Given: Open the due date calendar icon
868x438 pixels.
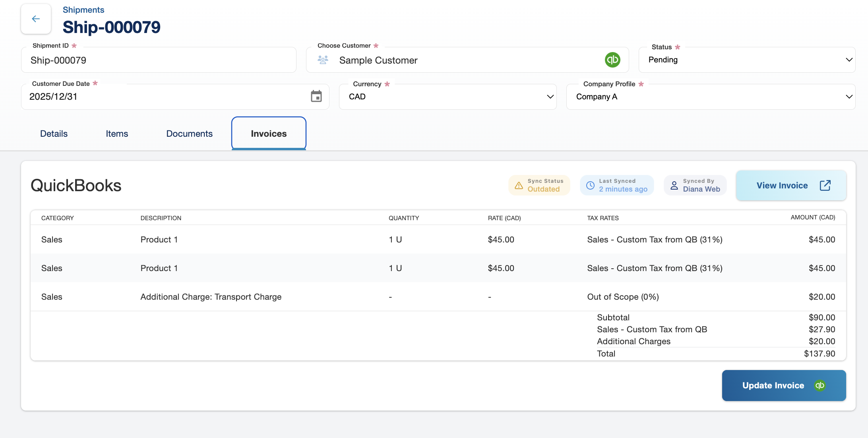Looking at the screenshot, I should (x=316, y=96).
